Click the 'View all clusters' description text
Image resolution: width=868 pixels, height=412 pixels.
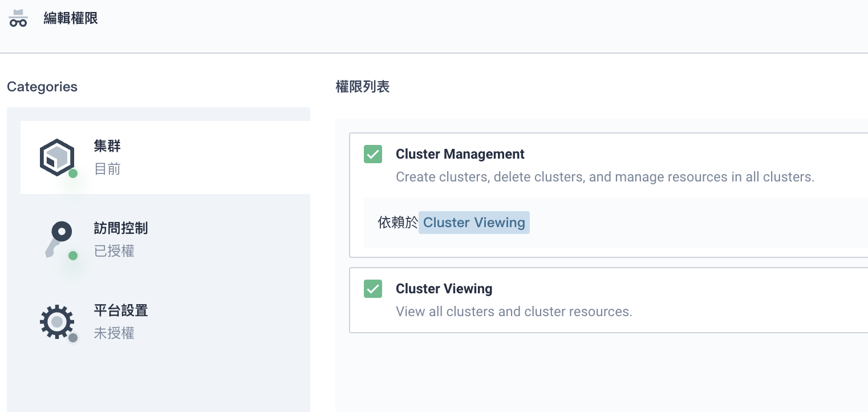pos(513,312)
